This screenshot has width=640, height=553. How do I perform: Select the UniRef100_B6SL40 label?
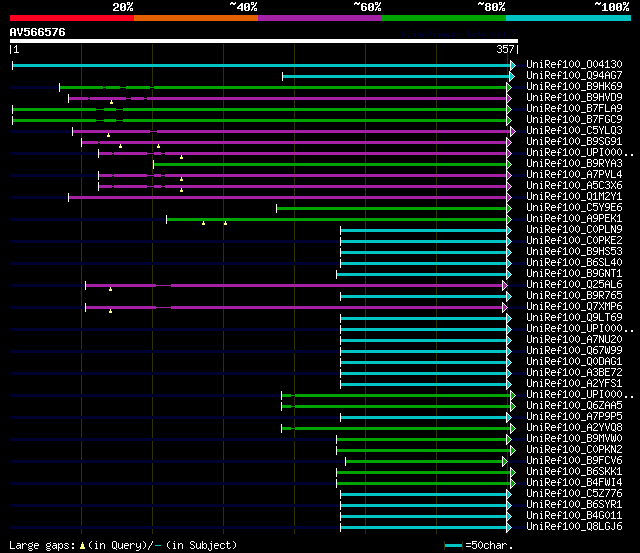574,262
